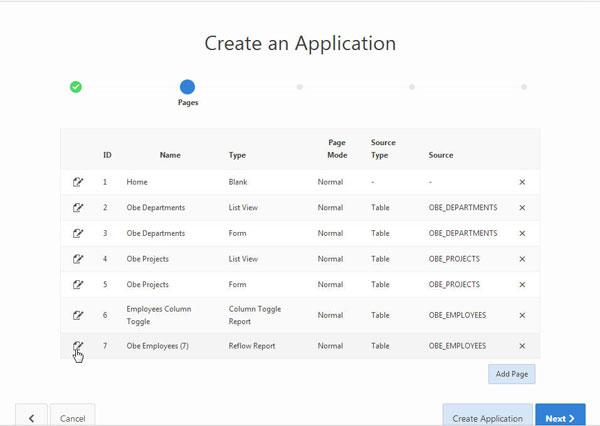Viewport: 600px width, 426px height.
Task: Delete Employees Column Toggle Report page
Action: [x=522, y=315]
